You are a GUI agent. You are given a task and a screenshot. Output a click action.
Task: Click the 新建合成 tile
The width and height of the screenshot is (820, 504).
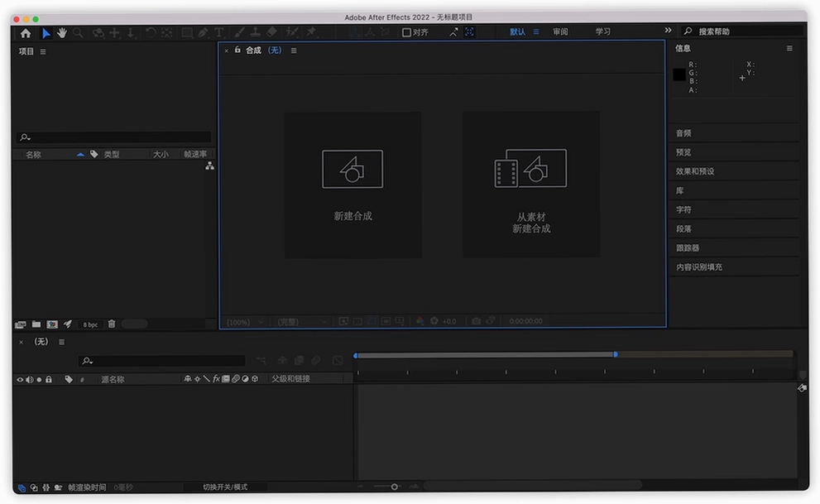click(353, 185)
